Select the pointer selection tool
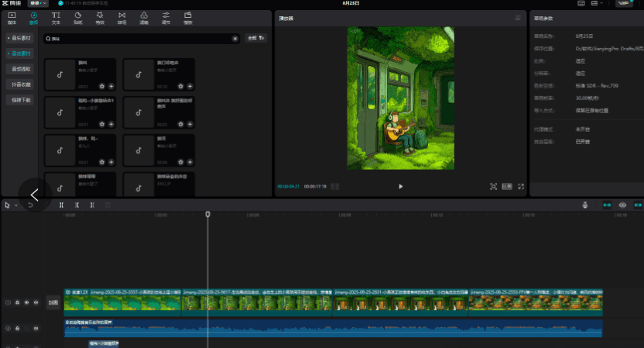Image resolution: width=644 pixels, height=348 pixels. click(8, 205)
